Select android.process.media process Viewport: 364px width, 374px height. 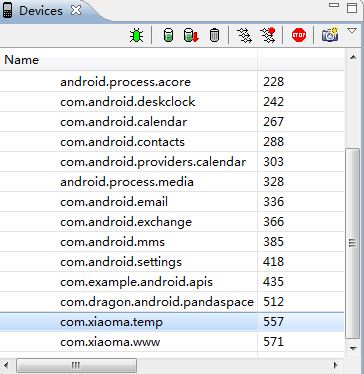127,182
